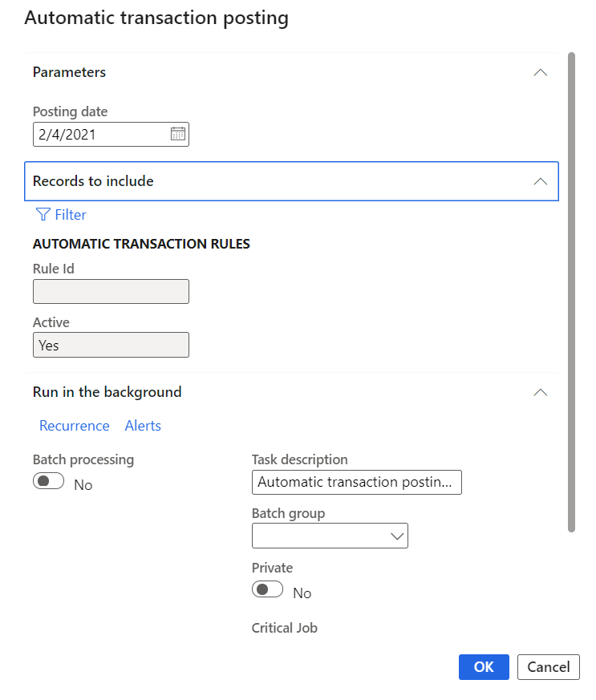Screen dimensions: 596x700
Task: Collapse the Parameters section chevron
Action: point(541,72)
